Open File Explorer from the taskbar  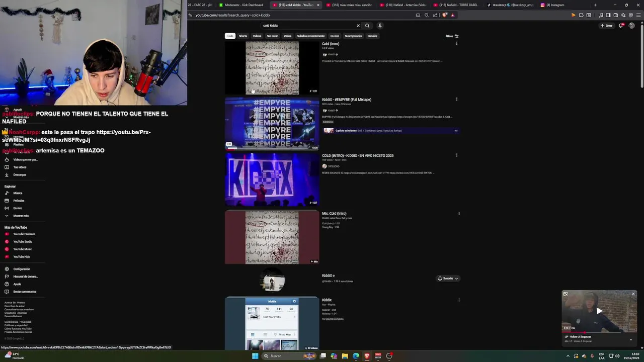point(345,356)
